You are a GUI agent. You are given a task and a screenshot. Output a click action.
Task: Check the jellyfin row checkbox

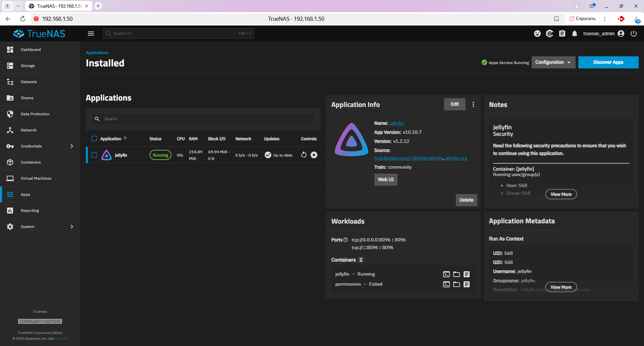(x=94, y=155)
